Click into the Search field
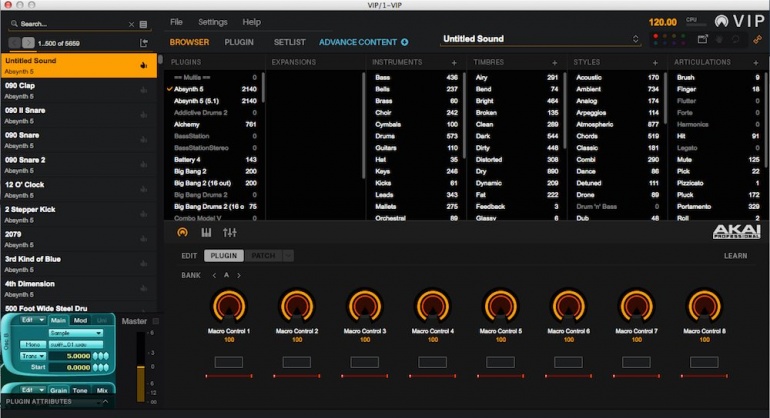This screenshot has height=418, width=770. tap(73, 24)
